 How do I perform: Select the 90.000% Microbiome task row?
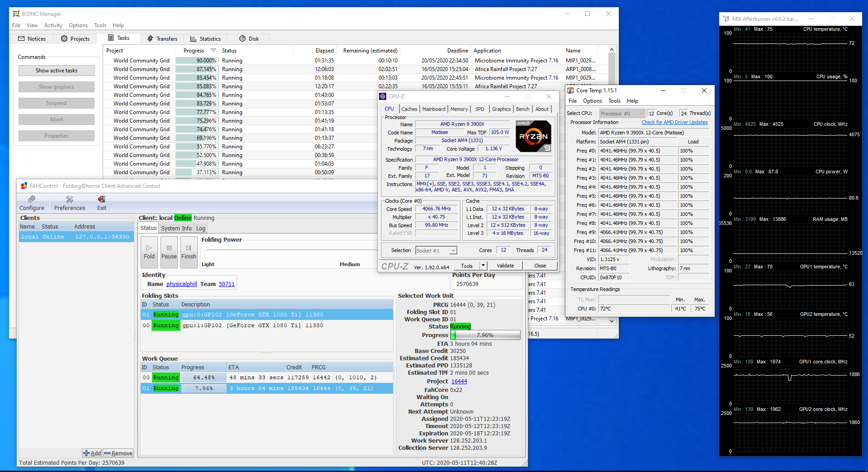(356, 60)
